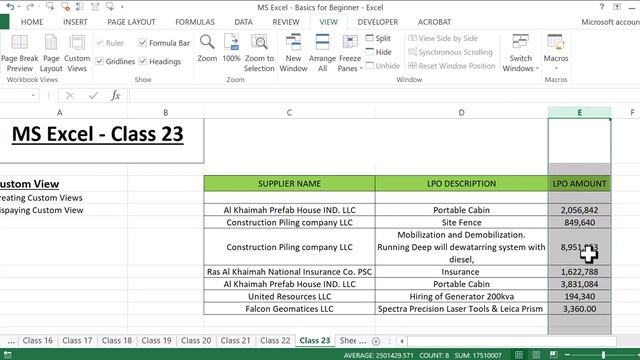Open the DATA ribbon tab
This screenshot has width=640, height=360.
(243, 22)
